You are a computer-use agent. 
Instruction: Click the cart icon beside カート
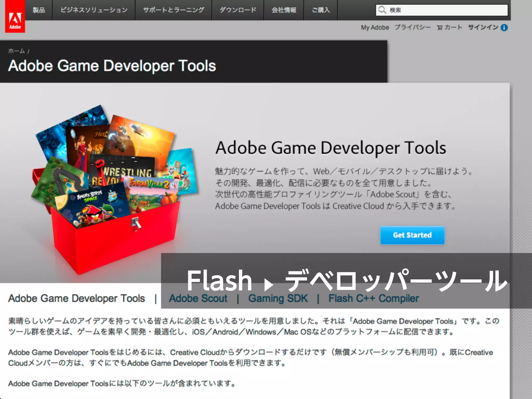(x=440, y=28)
